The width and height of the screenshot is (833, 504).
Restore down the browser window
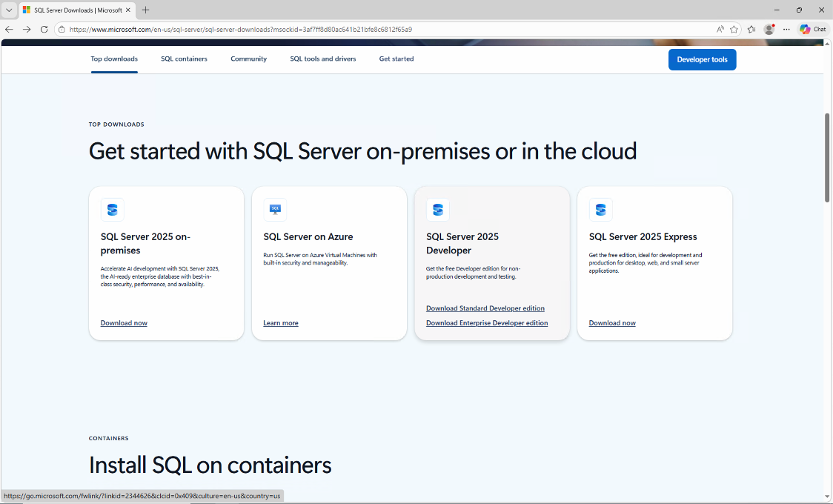(x=799, y=10)
